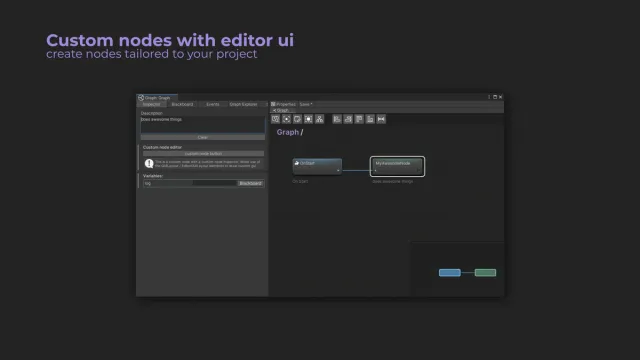
Task: Click the node hierarchy layout toolbar icon
Action: (x=320, y=119)
